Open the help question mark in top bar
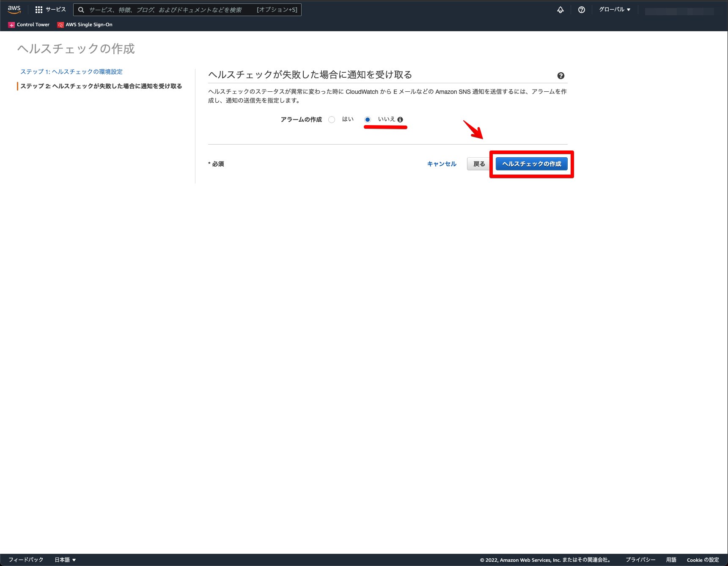 [x=582, y=10]
